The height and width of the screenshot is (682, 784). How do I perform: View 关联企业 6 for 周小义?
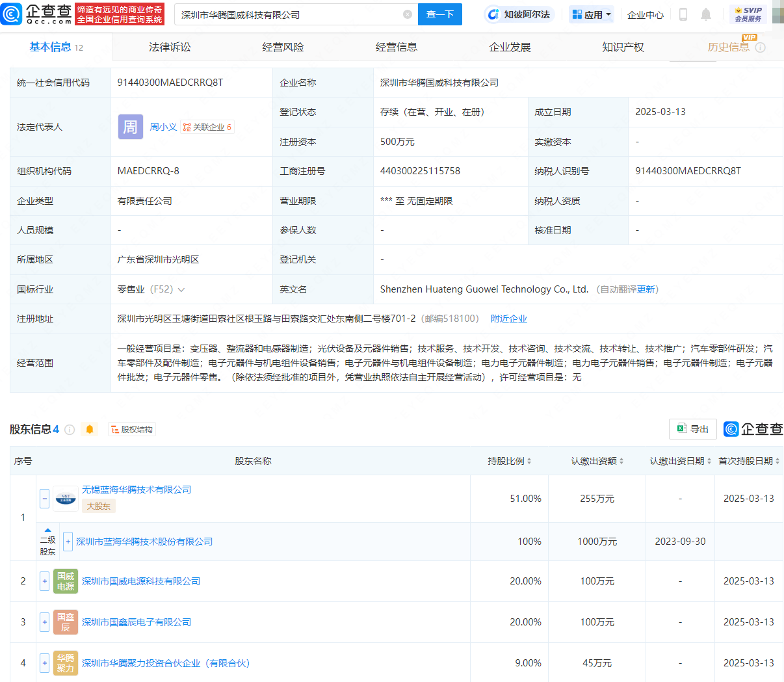click(x=207, y=127)
